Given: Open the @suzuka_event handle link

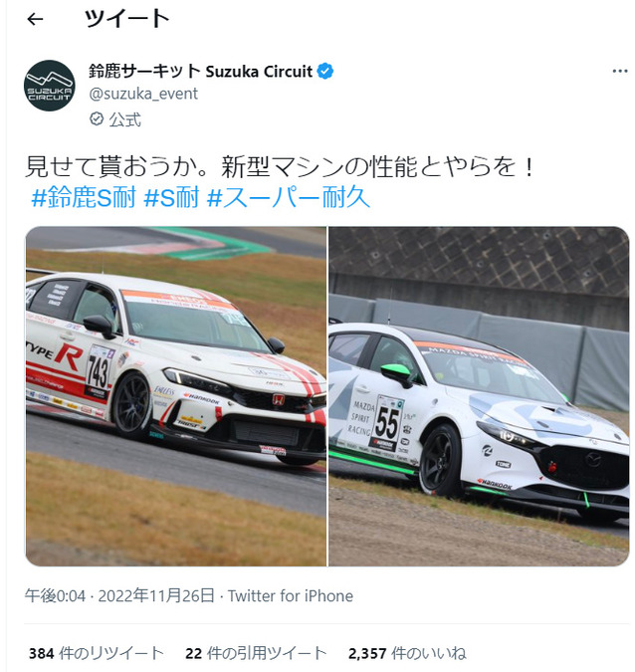Looking at the screenshot, I should (143, 94).
